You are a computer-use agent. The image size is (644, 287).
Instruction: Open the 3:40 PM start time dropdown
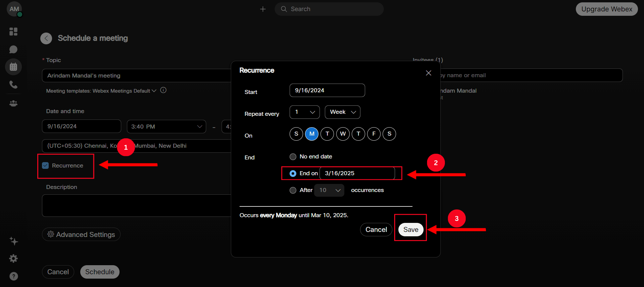(x=166, y=127)
